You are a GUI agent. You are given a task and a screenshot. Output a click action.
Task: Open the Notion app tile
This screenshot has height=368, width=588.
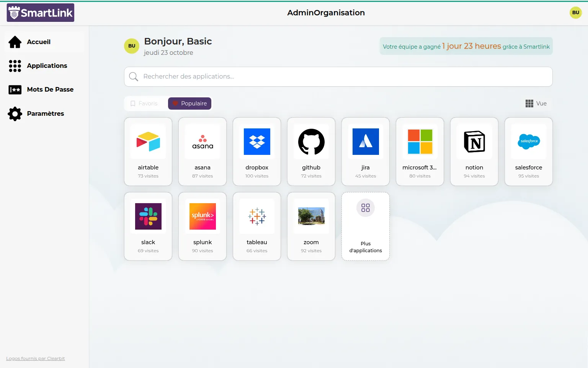[x=474, y=151]
